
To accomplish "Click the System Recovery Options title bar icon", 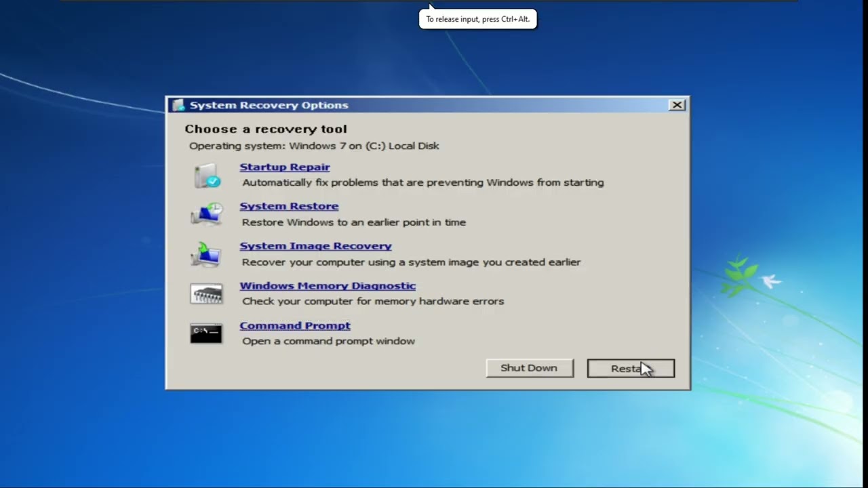I will 178,105.
